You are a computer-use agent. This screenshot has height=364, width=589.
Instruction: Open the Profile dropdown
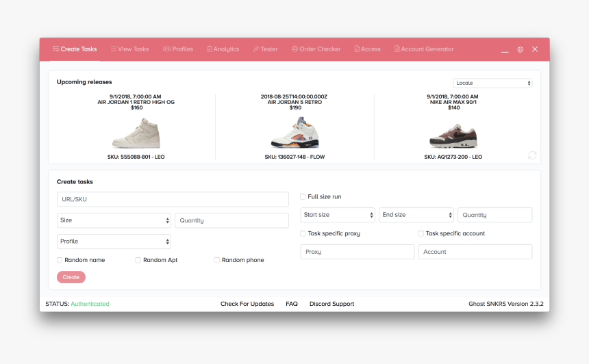[x=114, y=242]
